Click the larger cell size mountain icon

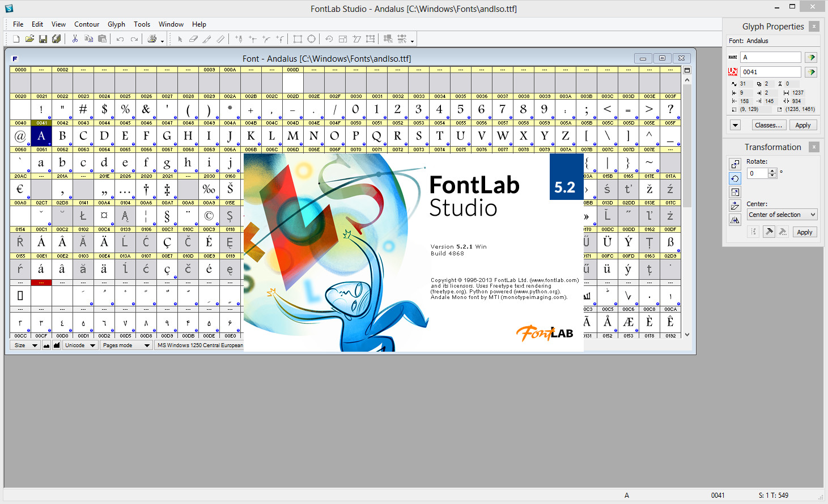57,345
